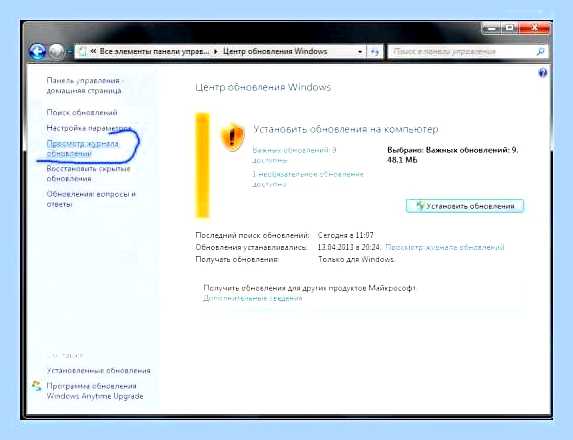
Task: Click Важных обновлений: 9 доступны link
Action: click(294, 155)
